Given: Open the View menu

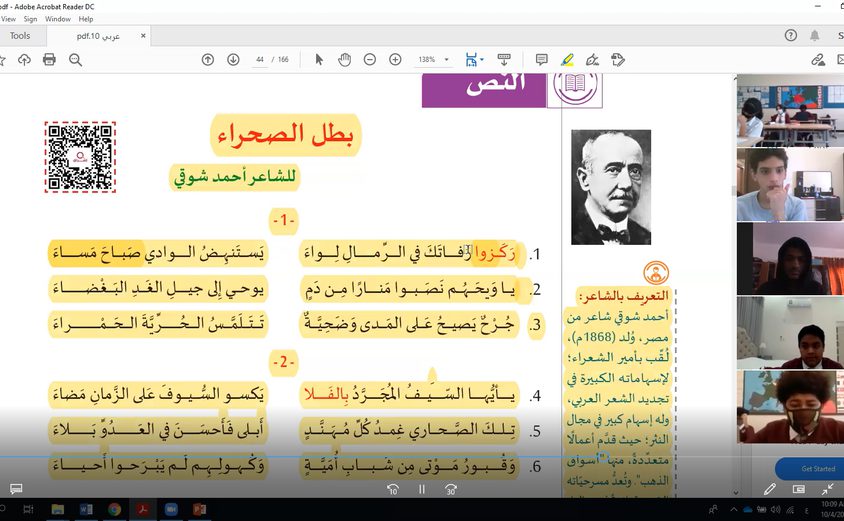Looking at the screenshot, I should (x=8, y=19).
